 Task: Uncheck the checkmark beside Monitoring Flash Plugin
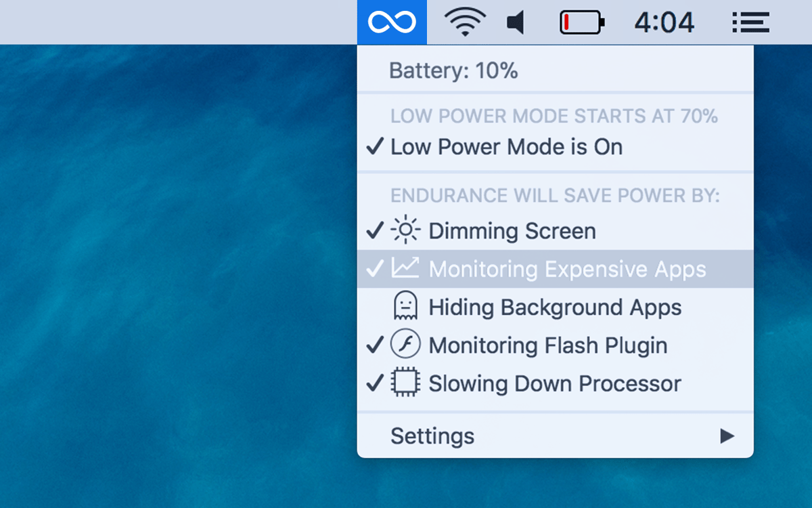(375, 345)
